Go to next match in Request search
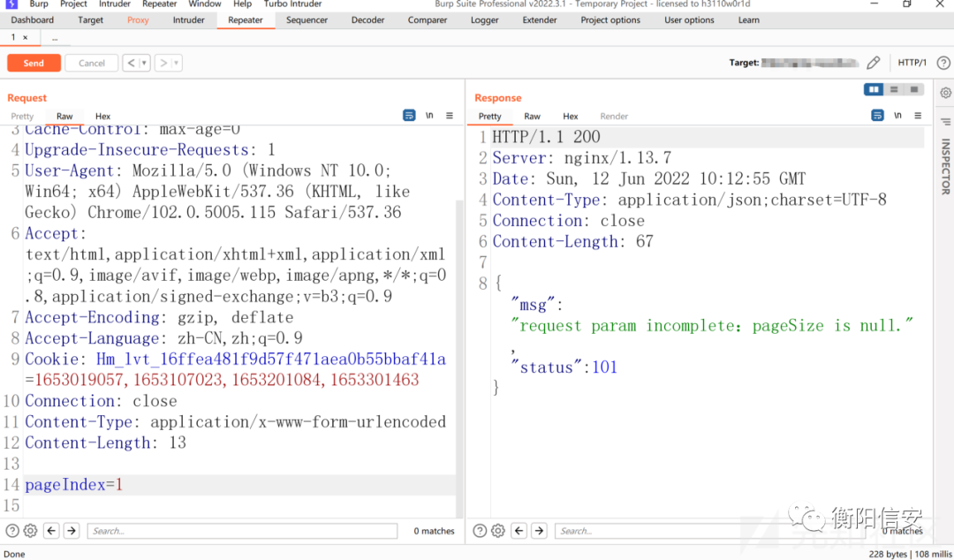The height and width of the screenshot is (560, 954). point(72,531)
